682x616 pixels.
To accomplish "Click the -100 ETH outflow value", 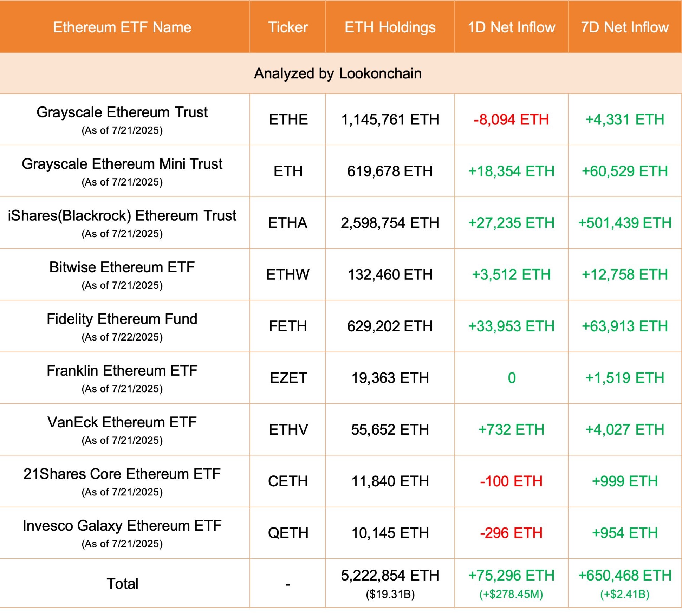I will [x=511, y=481].
